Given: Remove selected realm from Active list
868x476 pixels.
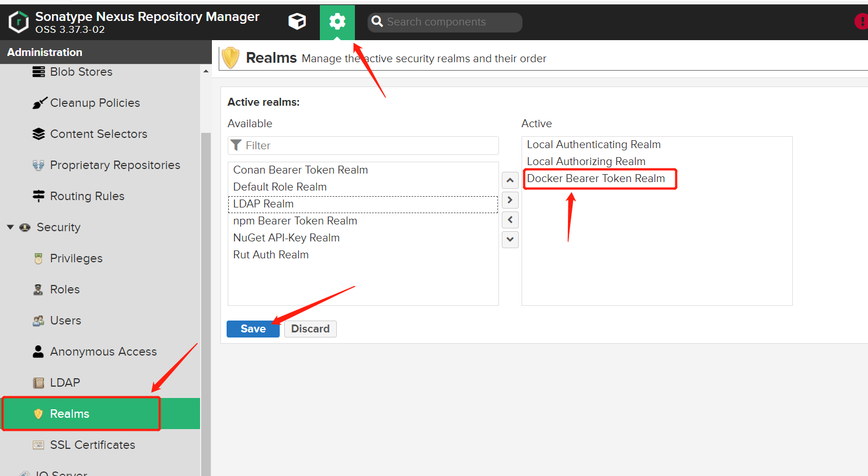Looking at the screenshot, I should click(510, 220).
